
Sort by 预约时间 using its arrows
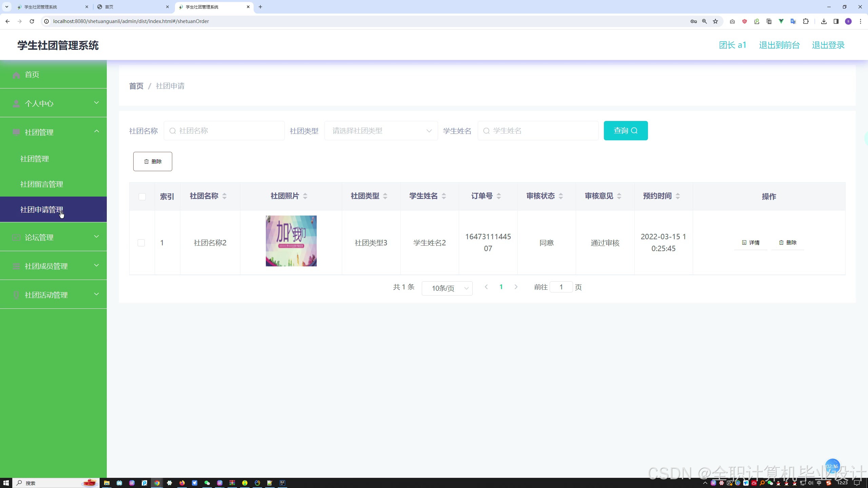(678, 196)
